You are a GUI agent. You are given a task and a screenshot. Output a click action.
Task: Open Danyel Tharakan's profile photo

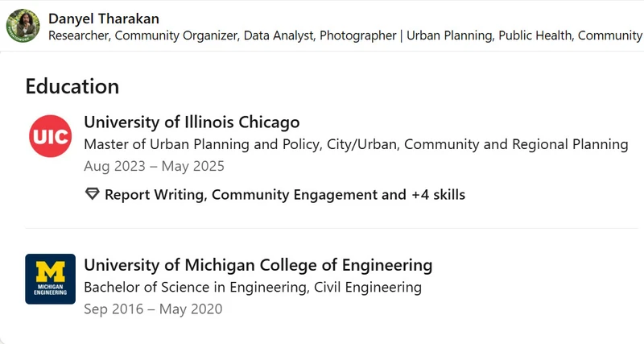23,26
